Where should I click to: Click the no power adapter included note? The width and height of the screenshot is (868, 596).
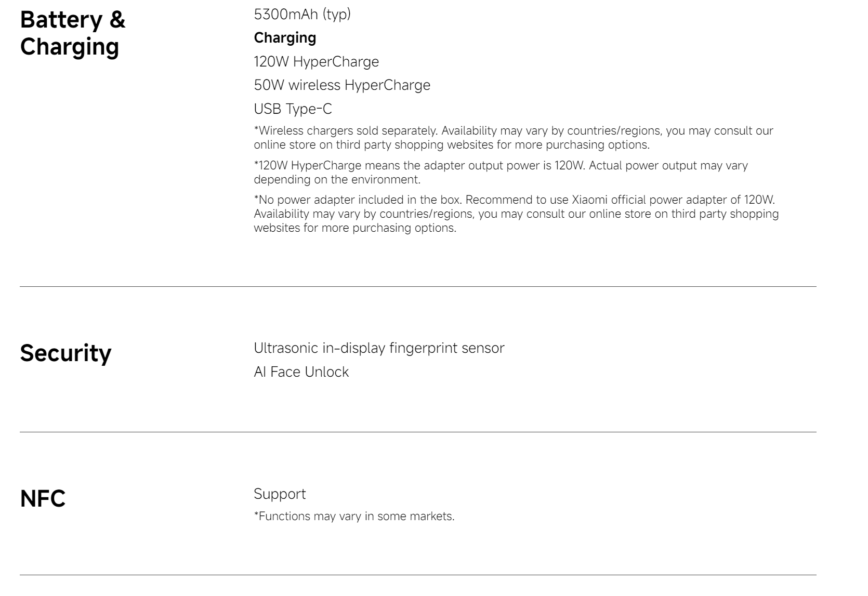coord(516,214)
